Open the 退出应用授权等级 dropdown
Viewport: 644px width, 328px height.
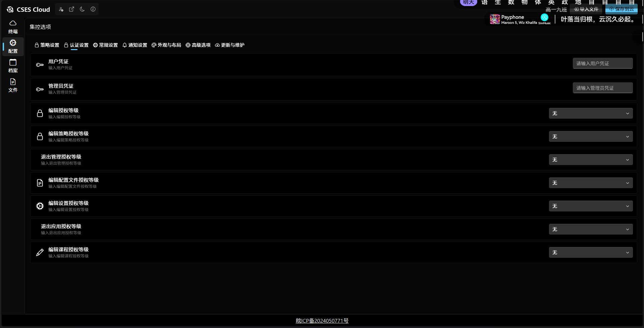pos(591,230)
